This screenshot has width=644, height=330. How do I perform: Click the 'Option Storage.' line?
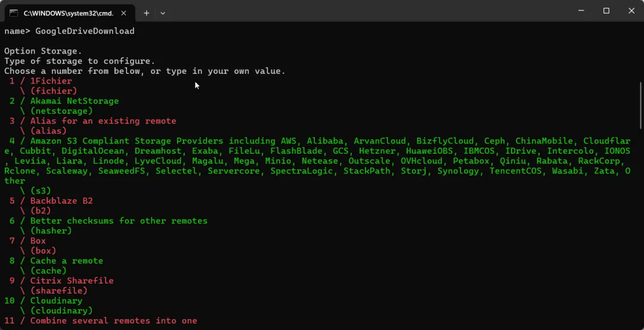pyautogui.click(x=43, y=51)
